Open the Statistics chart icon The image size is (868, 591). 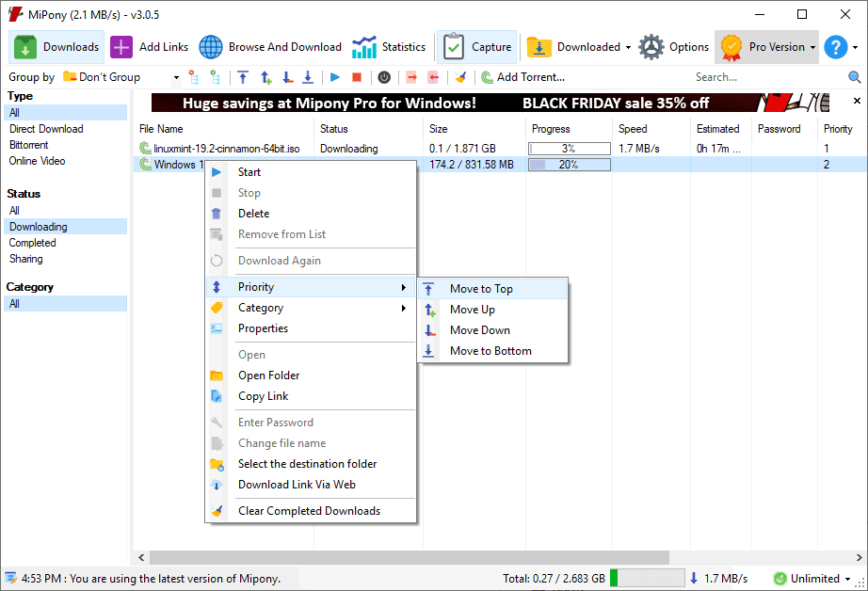tap(363, 47)
